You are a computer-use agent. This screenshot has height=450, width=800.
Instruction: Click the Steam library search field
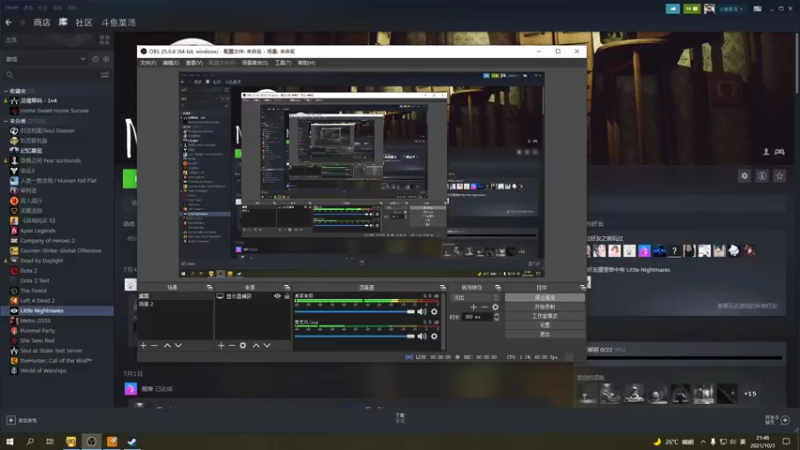pyautogui.click(x=51, y=74)
